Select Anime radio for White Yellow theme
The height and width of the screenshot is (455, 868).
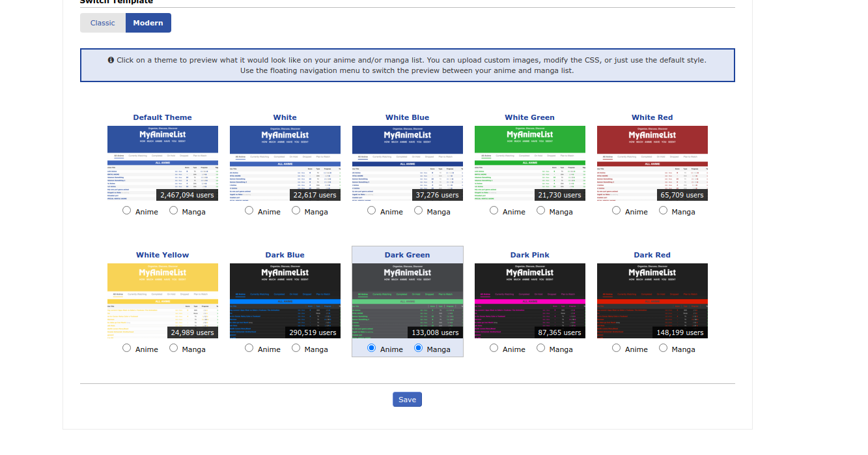click(126, 348)
